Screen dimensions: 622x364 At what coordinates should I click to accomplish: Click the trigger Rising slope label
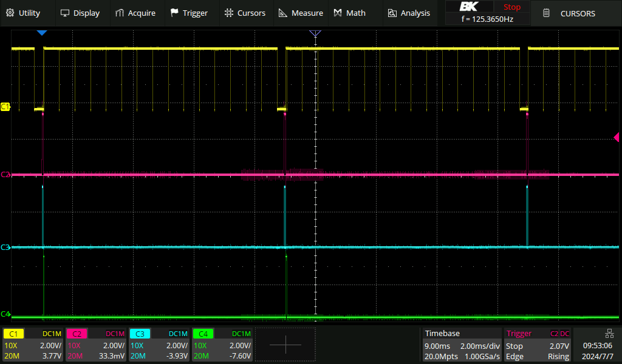pos(559,357)
